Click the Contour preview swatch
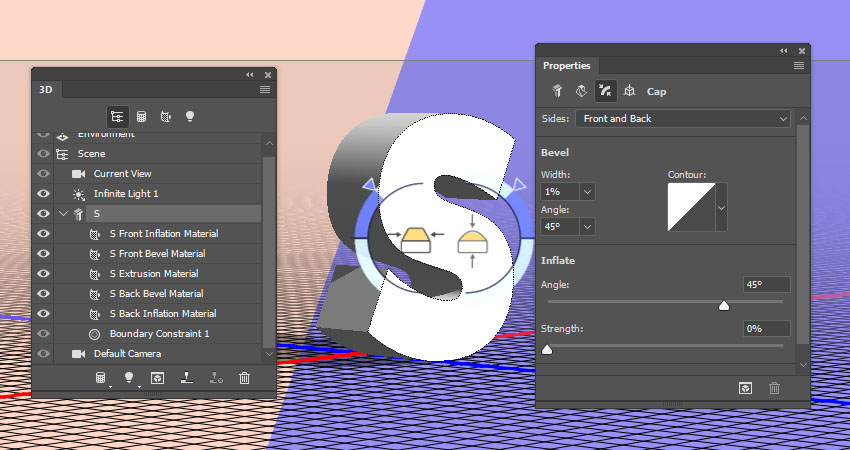Viewport: 850px width, 450px height. point(692,207)
